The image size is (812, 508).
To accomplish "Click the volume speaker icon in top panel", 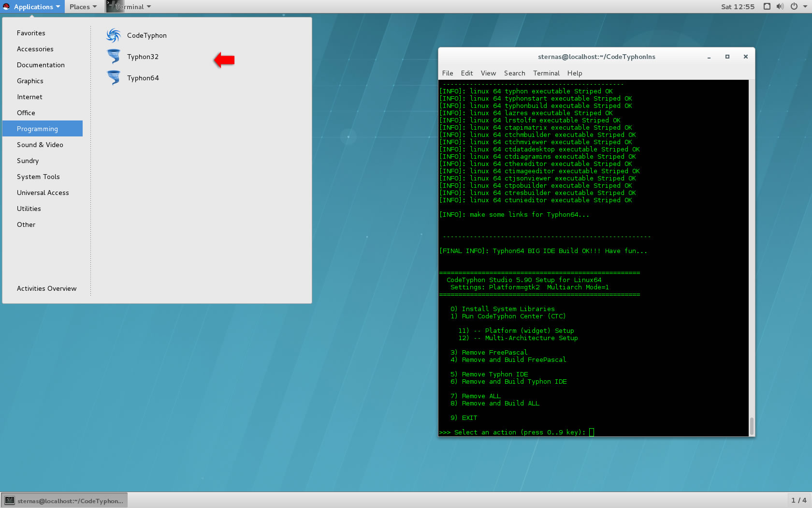I will [x=780, y=6].
